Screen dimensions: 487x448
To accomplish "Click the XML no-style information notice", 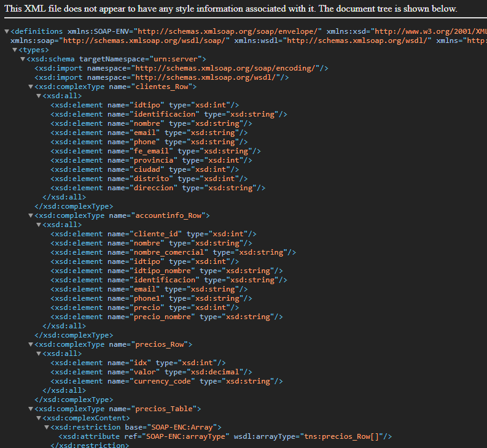I will pyautogui.click(x=231, y=9).
